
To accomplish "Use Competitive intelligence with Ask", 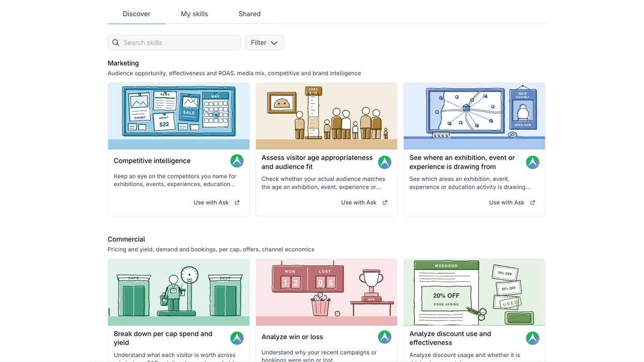I will point(216,203).
